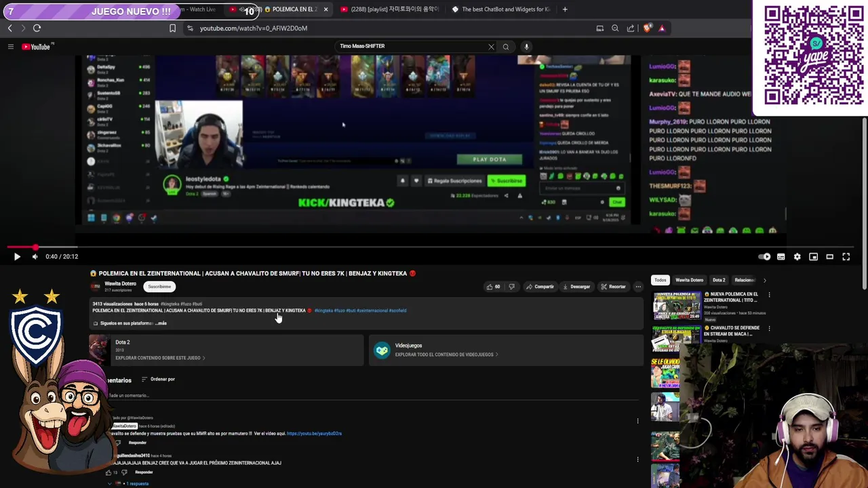Open options menu for NUEVA POLEMICA video

pyautogui.click(x=769, y=296)
